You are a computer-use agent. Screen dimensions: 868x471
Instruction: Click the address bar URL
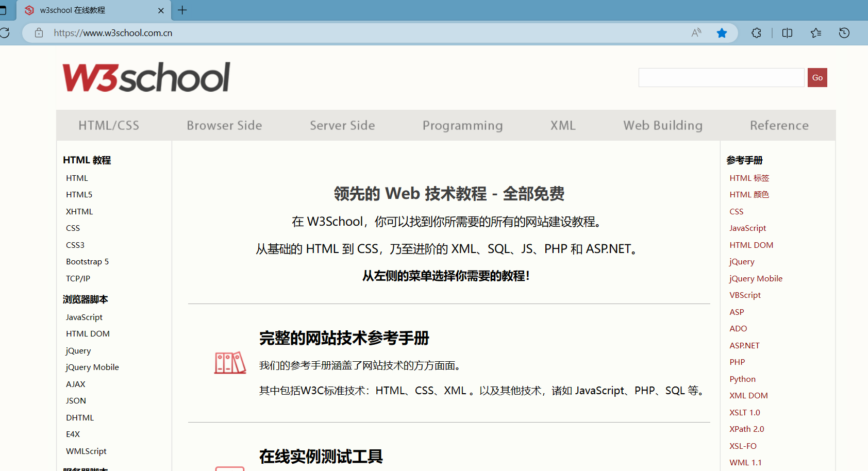(113, 33)
